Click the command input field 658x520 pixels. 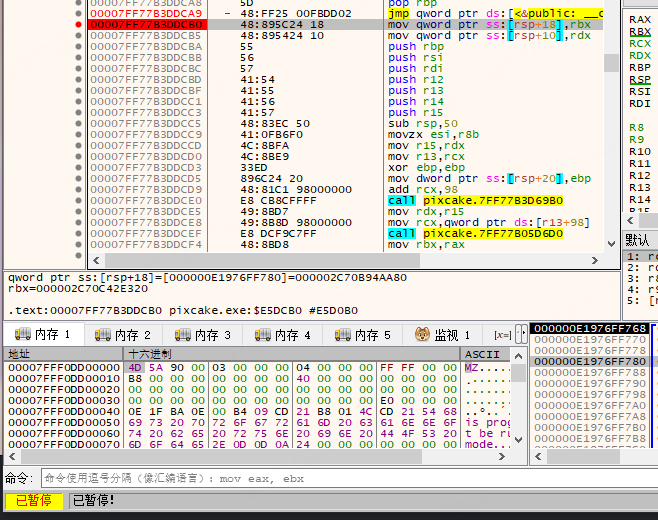tap(349, 478)
